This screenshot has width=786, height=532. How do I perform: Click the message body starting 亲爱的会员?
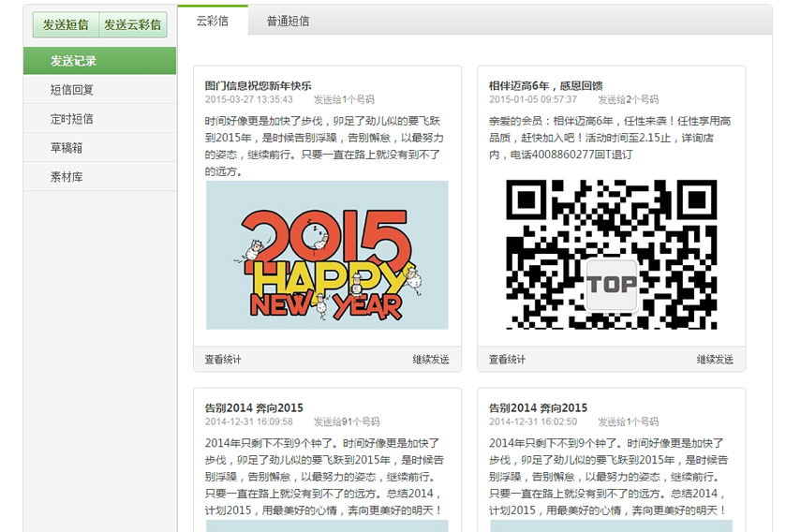pyautogui.click(x=610, y=138)
